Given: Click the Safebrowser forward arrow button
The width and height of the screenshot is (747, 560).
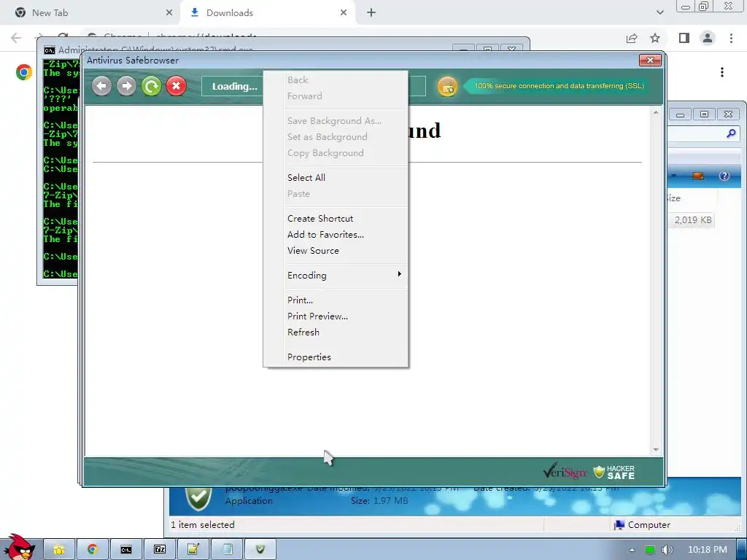Looking at the screenshot, I should coord(126,86).
